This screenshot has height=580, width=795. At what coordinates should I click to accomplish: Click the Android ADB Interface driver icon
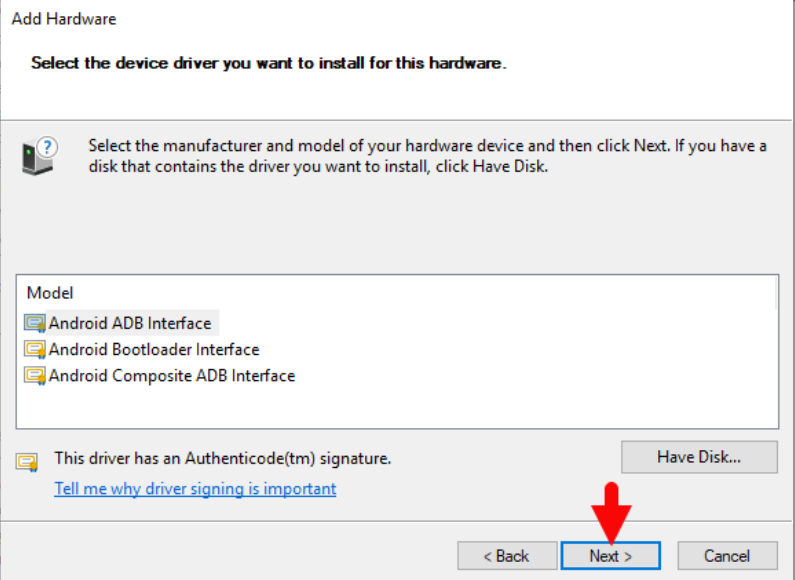click(x=35, y=323)
